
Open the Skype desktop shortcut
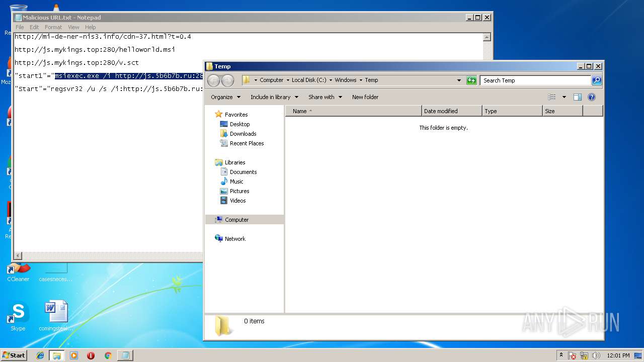(18, 317)
